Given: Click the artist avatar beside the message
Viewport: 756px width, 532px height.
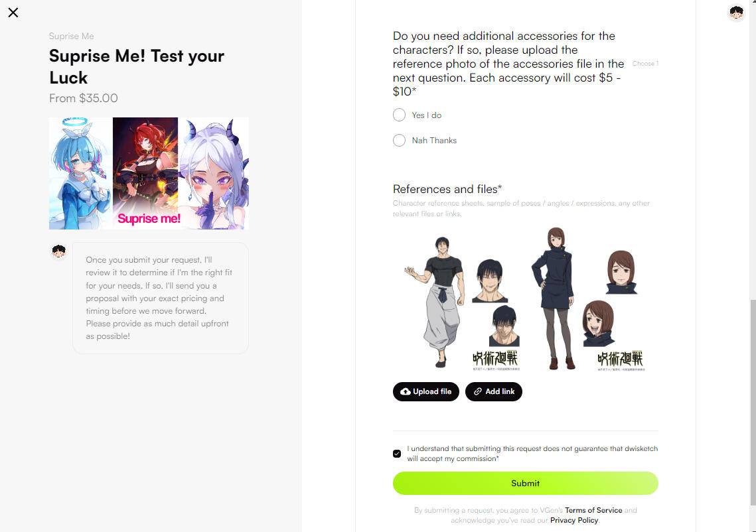Looking at the screenshot, I should pos(59,251).
